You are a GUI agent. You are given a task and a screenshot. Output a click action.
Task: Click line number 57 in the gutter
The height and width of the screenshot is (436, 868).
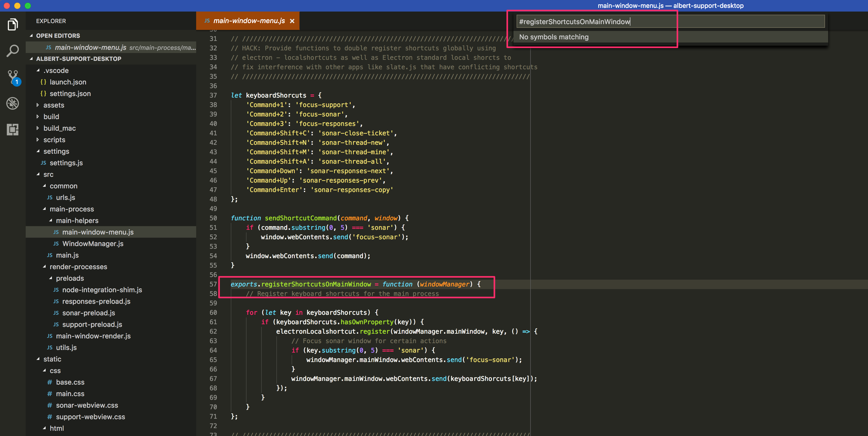tap(213, 284)
